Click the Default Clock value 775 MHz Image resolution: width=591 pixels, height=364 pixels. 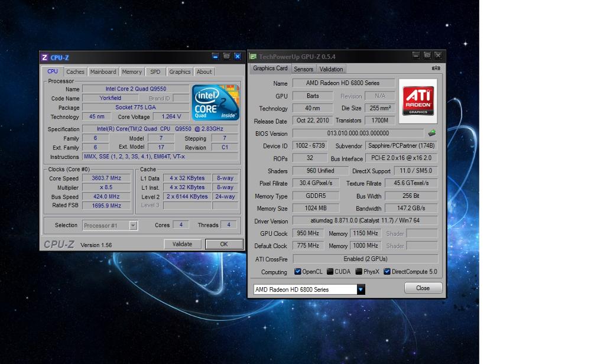[308, 246]
